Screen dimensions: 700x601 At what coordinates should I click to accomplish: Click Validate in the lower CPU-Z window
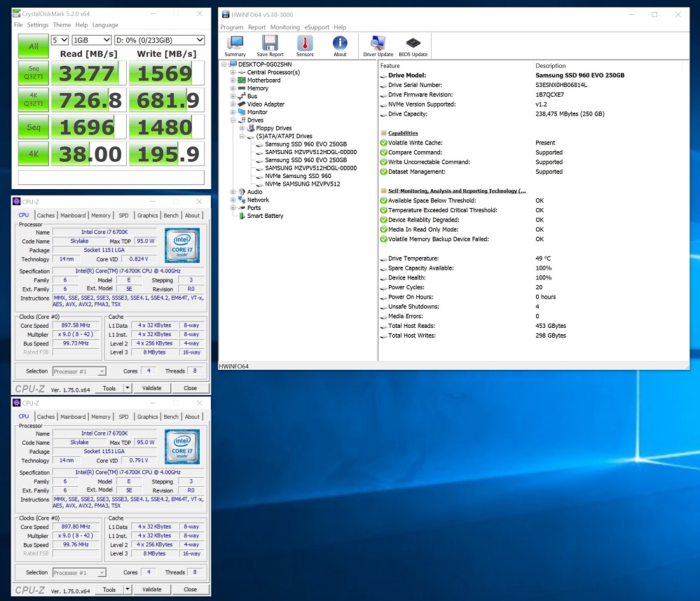click(x=152, y=590)
